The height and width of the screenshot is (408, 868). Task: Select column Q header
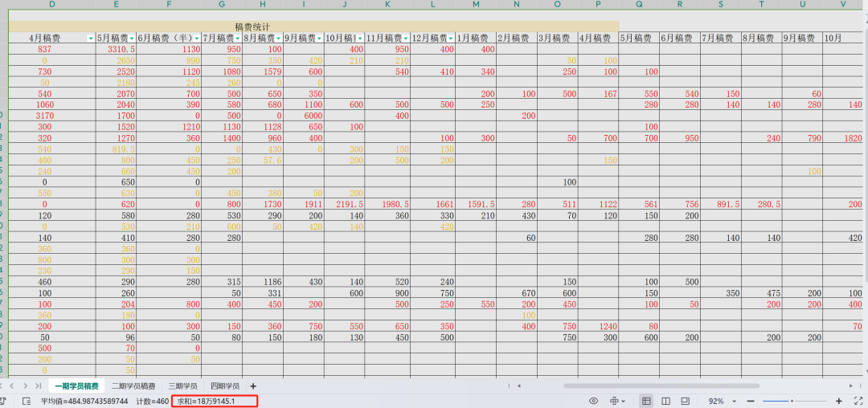click(640, 5)
